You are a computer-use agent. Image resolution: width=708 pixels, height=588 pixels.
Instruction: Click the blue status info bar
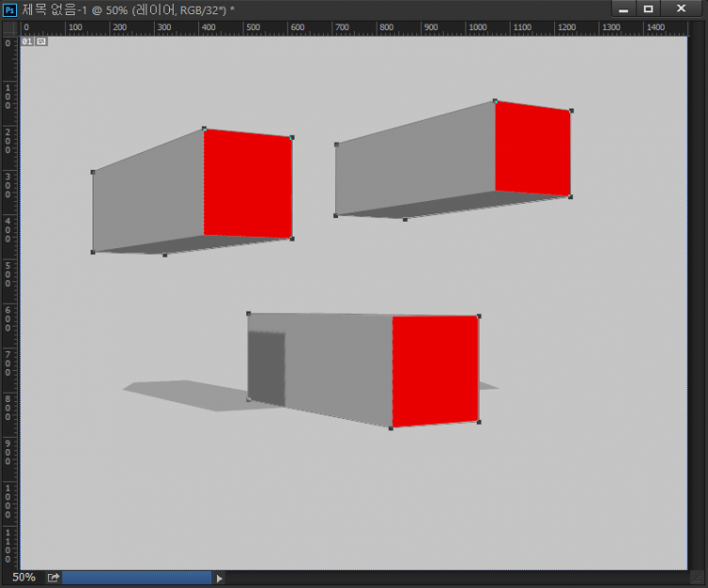[137, 578]
